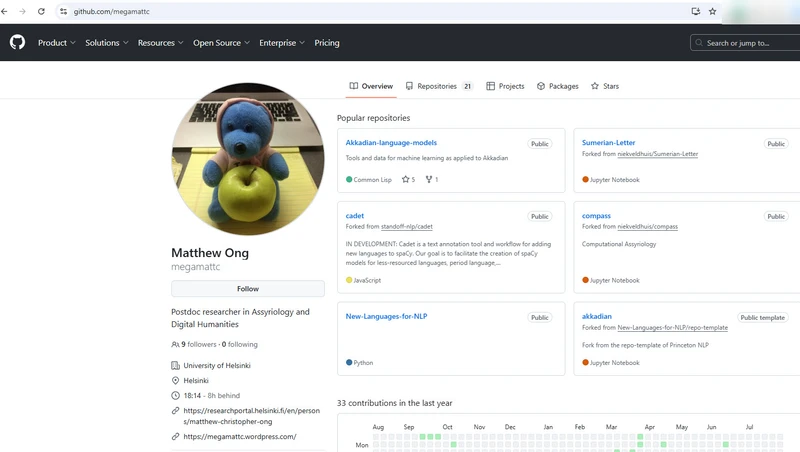
Task: Click the followers people icon
Action: pyautogui.click(x=176, y=344)
